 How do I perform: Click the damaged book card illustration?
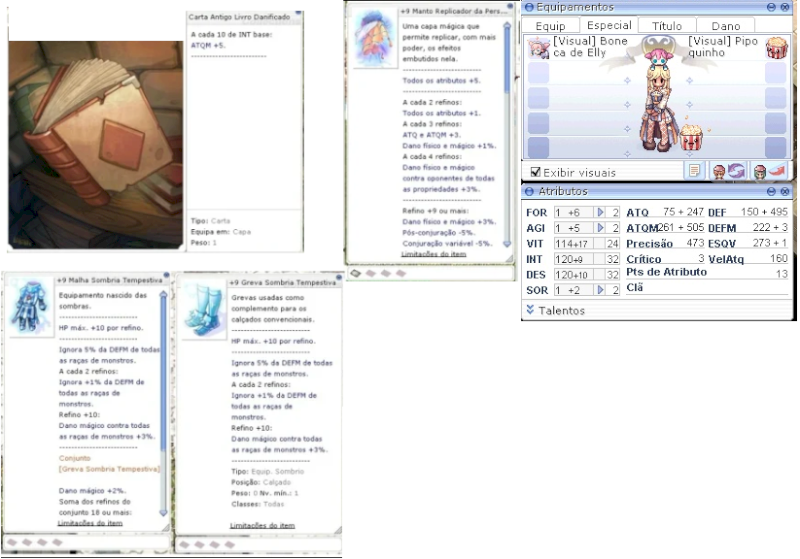(x=95, y=145)
